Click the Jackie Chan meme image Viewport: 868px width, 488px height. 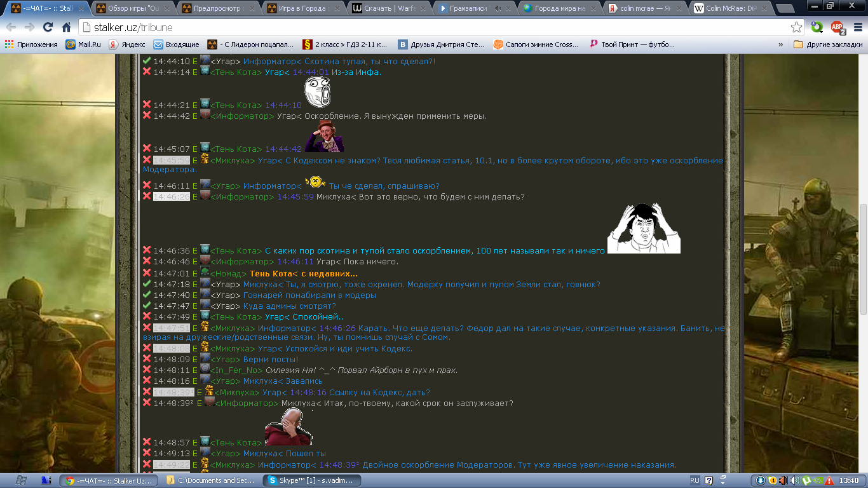tap(644, 229)
